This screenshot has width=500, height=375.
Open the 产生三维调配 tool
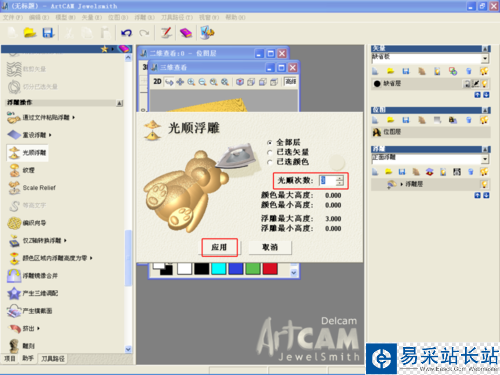tap(33, 293)
